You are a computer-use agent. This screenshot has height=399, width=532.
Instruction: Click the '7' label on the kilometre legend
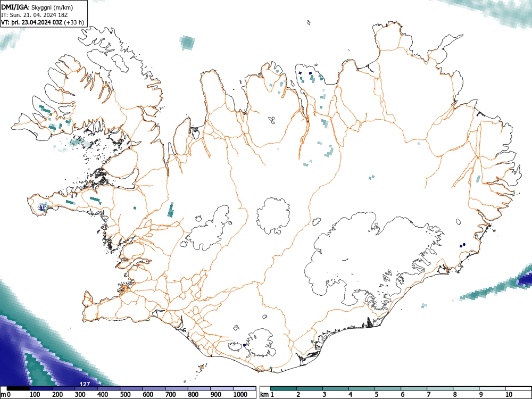[x=429, y=395]
